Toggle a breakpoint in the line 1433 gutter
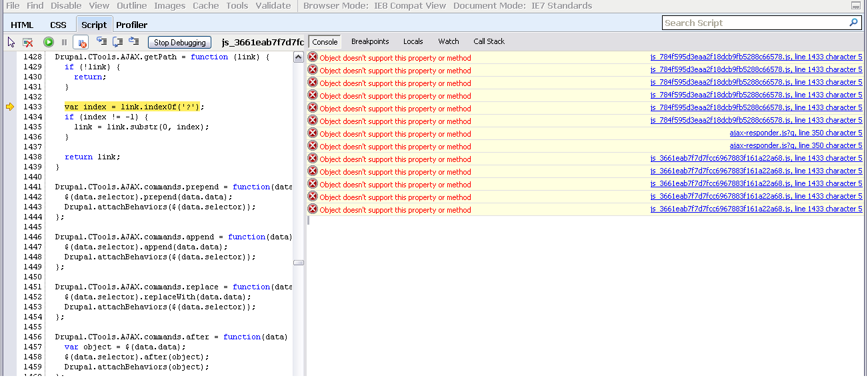 [10, 107]
